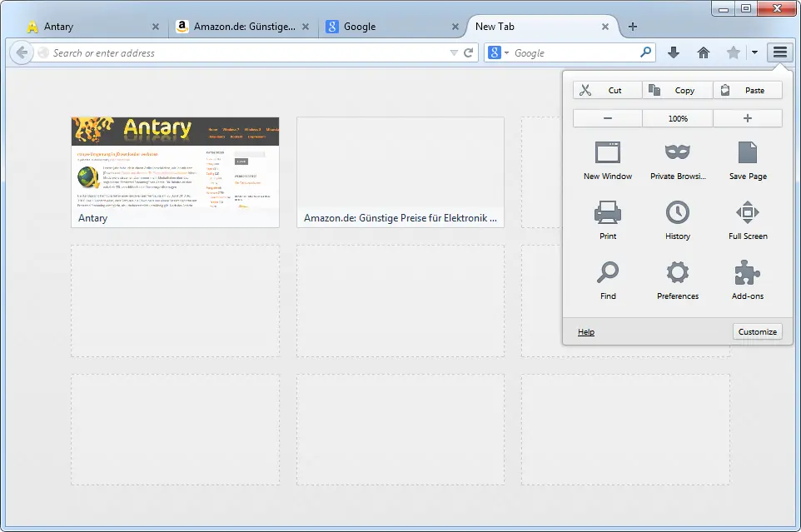Open the History panel
Image resolution: width=801 pixels, height=532 pixels.
[x=678, y=221]
